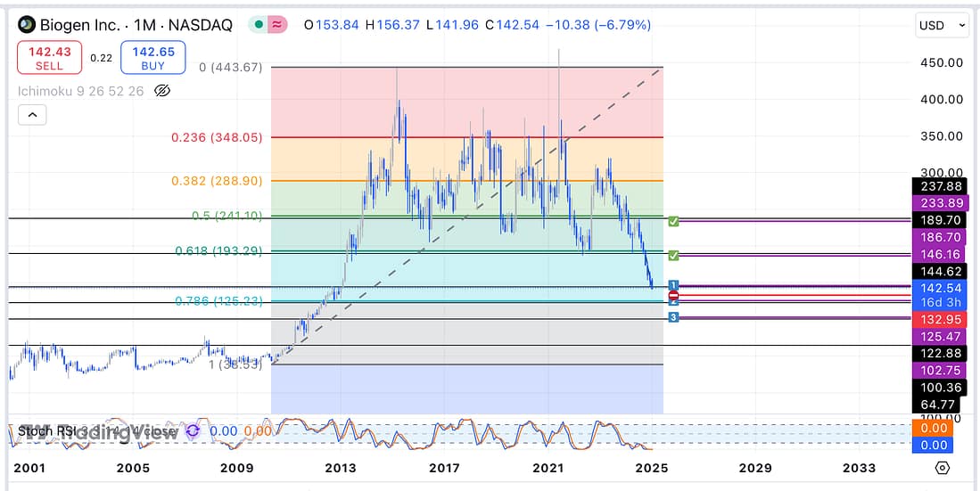This screenshot has height=491, width=980.
Task: Toggle Ichimoku indicator visibility eye
Action: point(161,90)
